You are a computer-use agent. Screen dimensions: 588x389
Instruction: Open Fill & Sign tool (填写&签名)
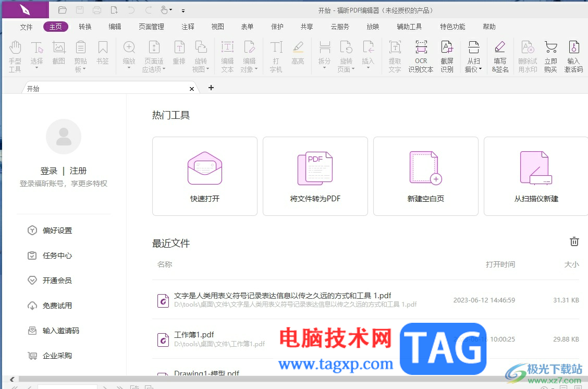(x=500, y=56)
